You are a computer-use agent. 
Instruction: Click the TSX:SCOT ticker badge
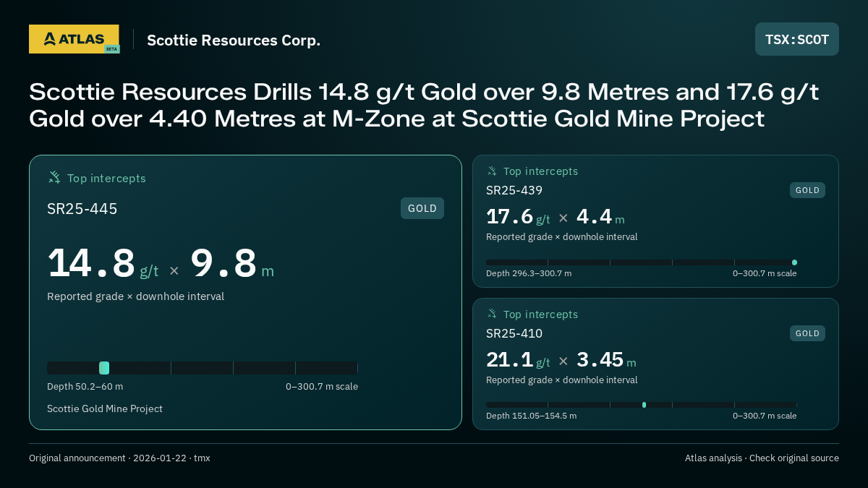(x=797, y=39)
